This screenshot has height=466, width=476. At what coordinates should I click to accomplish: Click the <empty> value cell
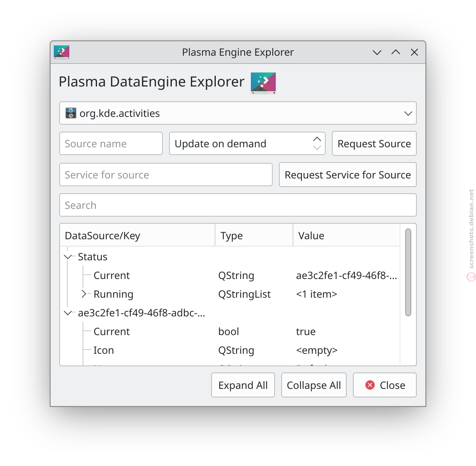[317, 350]
